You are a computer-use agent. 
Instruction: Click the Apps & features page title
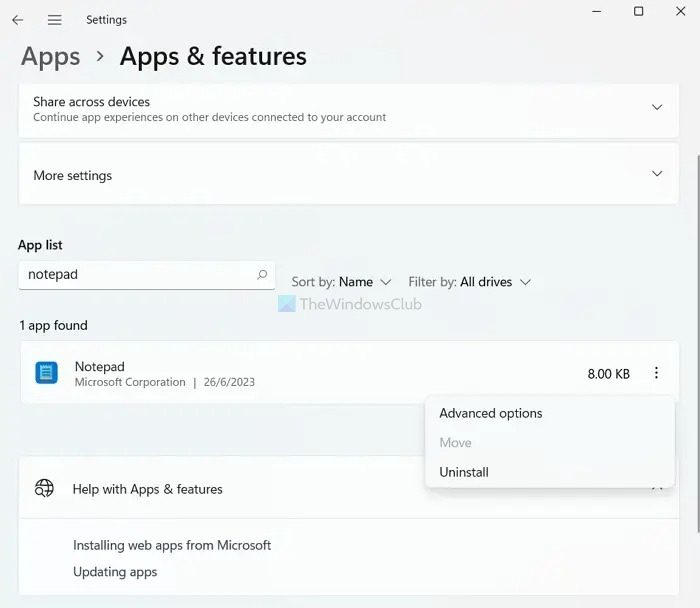(213, 57)
